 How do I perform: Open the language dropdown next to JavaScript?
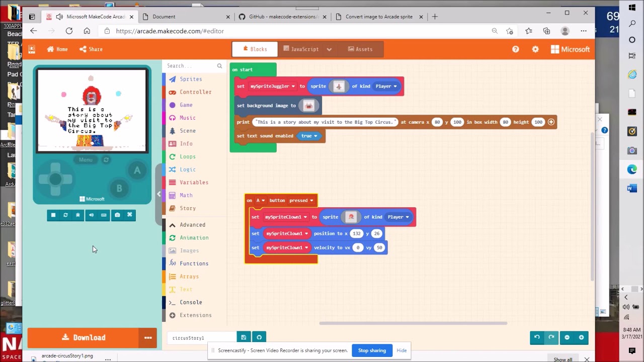coord(329,49)
